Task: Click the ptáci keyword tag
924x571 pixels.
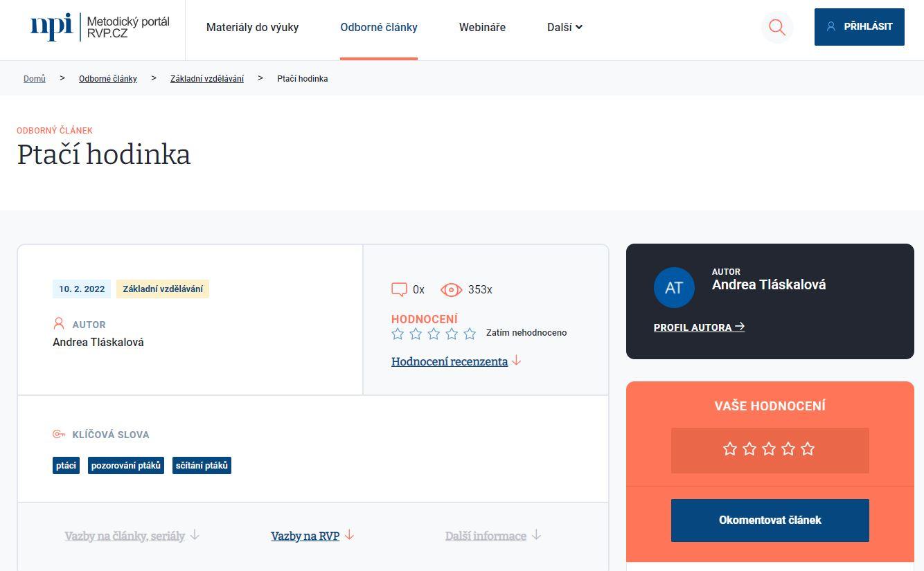Action: tap(66, 466)
